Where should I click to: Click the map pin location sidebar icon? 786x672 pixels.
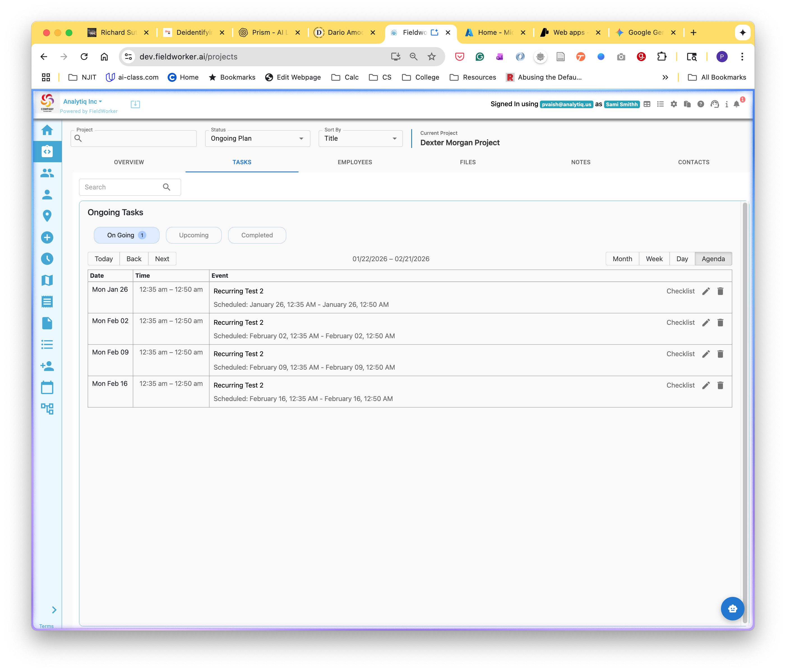pyautogui.click(x=47, y=216)
